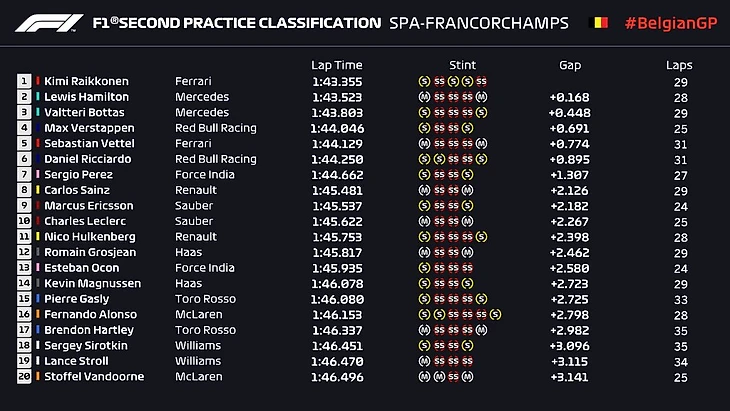Select the Laps column header

point(679,65)
